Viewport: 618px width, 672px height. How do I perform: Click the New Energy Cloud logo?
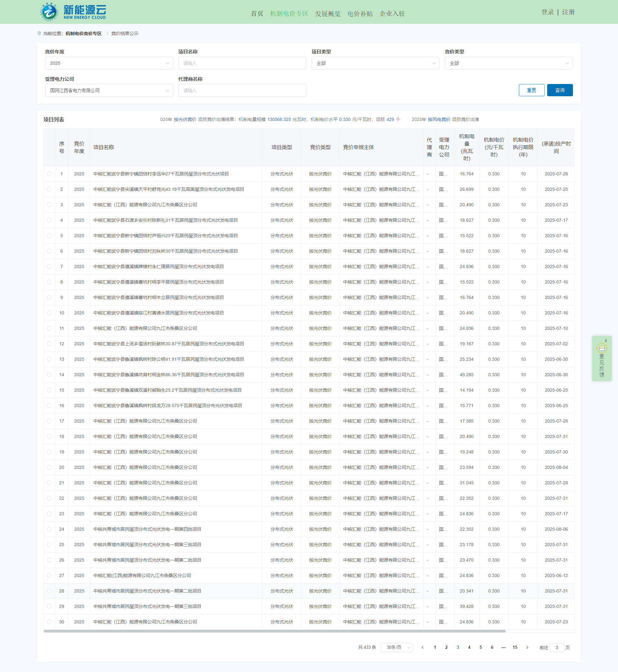pos(73,12)
